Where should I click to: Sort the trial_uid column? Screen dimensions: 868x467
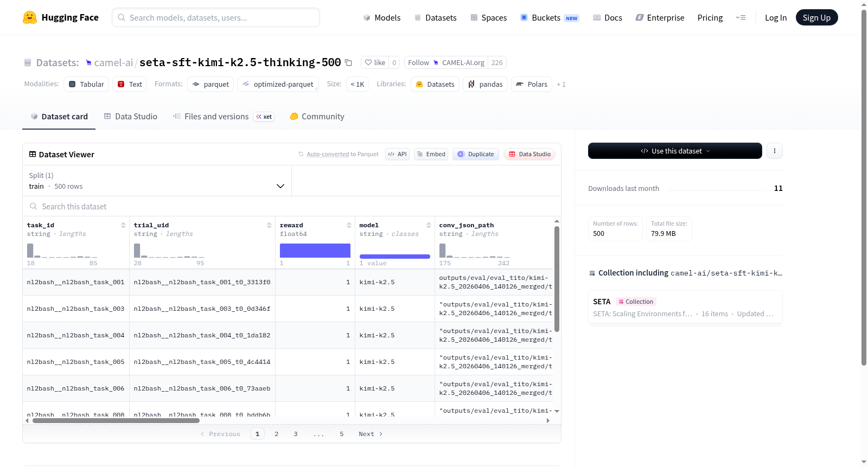tap(269, 225)
